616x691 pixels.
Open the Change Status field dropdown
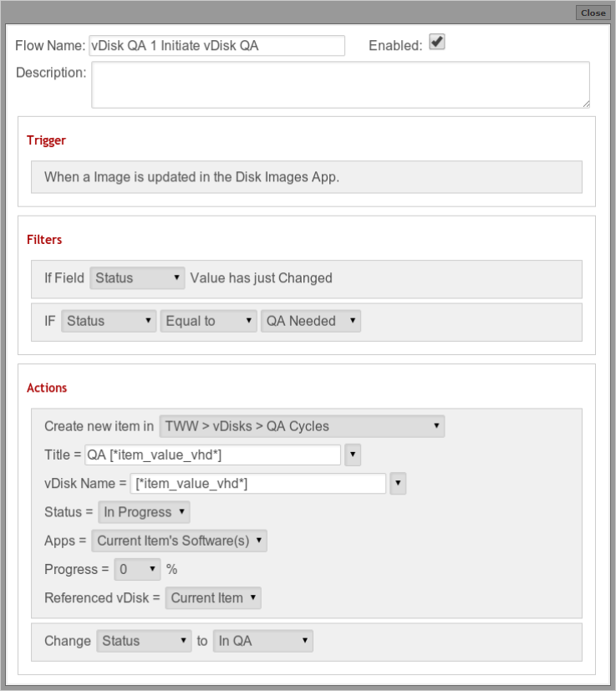(144, 641)
